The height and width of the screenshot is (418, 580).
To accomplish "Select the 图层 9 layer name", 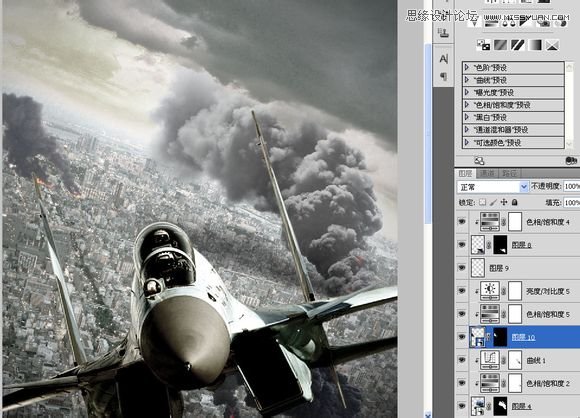I will coord(499,268).
